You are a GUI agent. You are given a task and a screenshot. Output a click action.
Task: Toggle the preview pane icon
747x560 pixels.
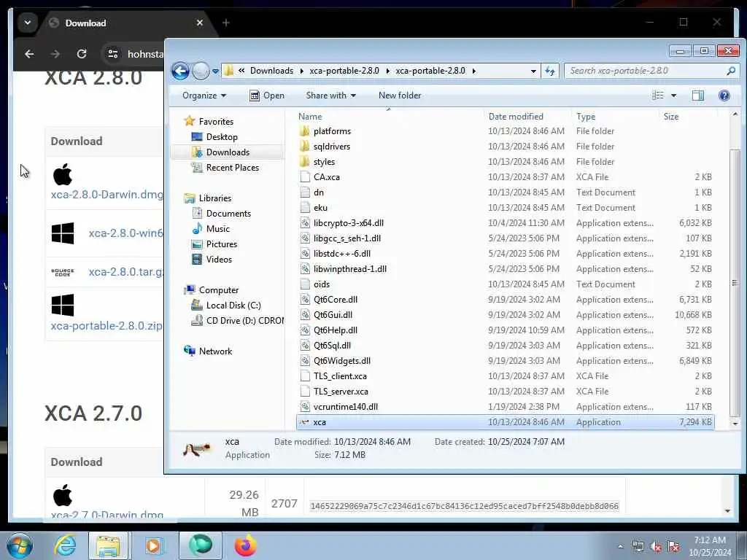698,96
